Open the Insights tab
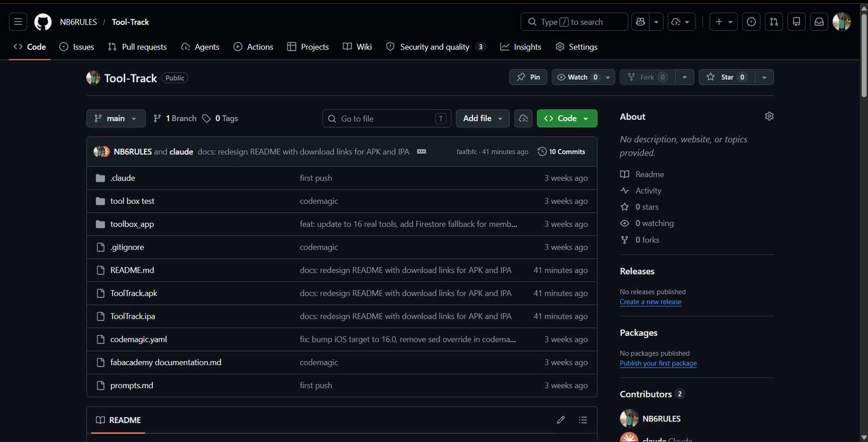 click(521, 47)
